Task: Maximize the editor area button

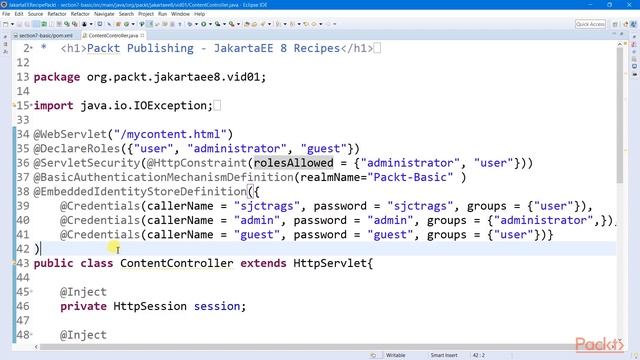Action: click(622, 34)
